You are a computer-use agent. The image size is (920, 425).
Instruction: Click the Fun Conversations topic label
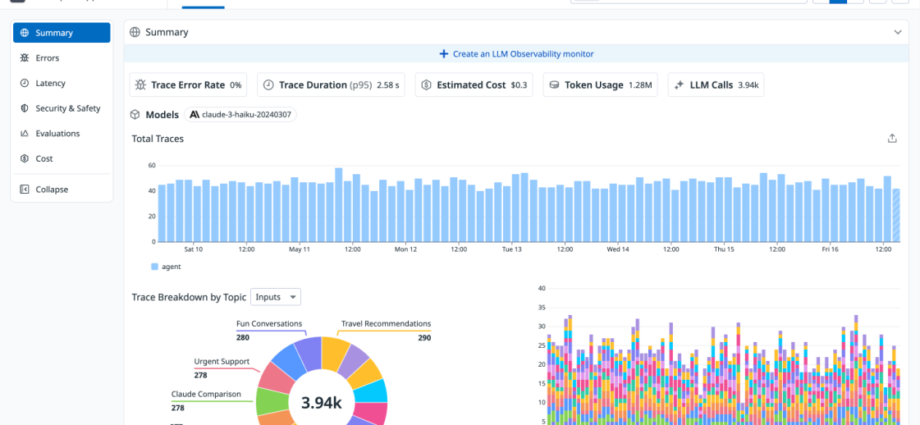(269, 323)
